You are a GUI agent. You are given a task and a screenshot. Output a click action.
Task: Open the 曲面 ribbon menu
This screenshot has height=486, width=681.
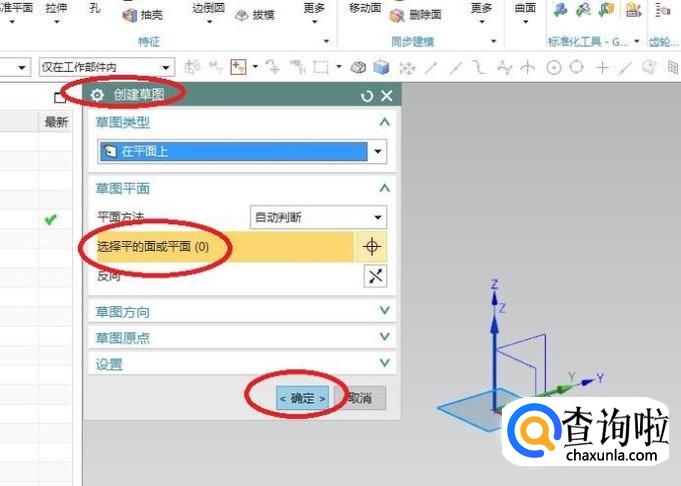(x=525, y=13)
